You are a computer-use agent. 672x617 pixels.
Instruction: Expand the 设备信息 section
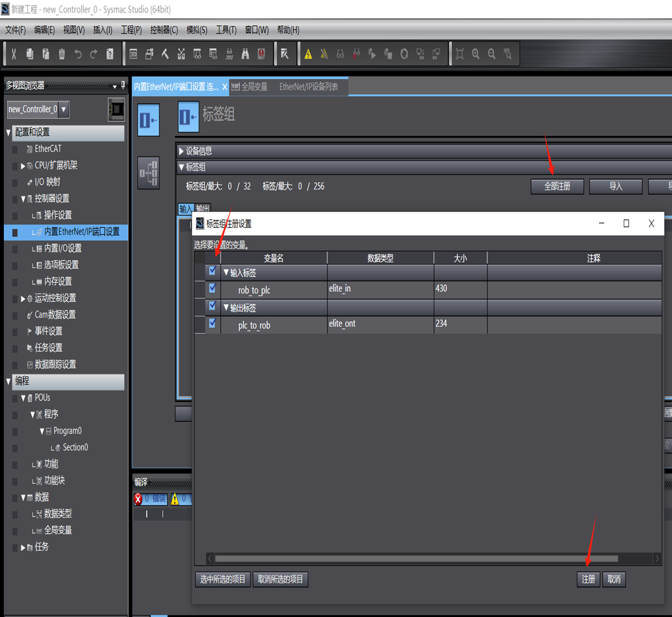click(181, 151)
